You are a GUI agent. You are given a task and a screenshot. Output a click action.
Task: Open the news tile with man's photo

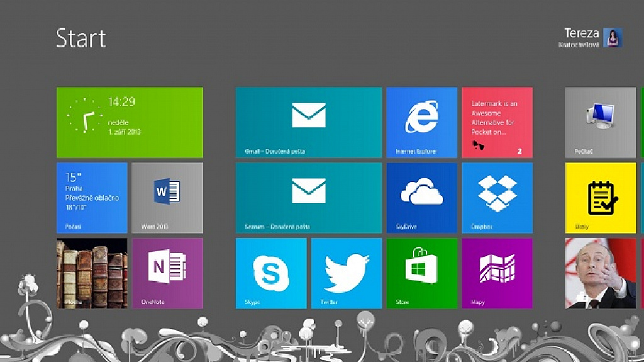(601, 274)
